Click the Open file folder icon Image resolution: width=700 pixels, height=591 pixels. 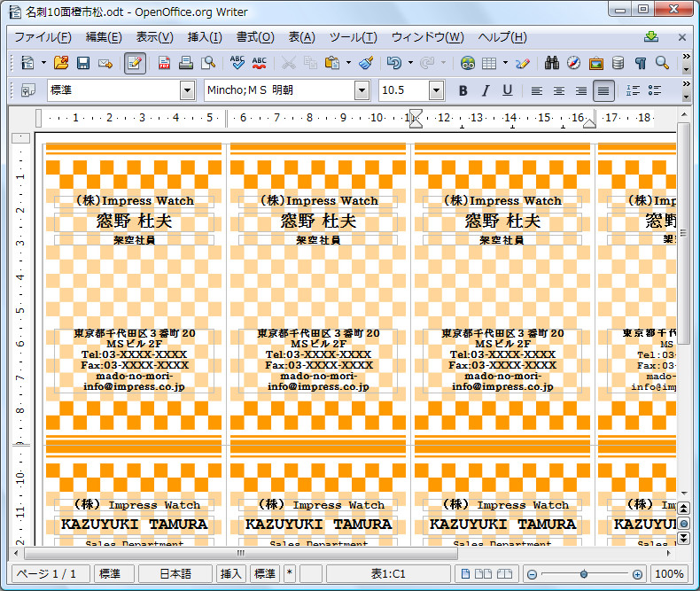(x=61, y=63)
